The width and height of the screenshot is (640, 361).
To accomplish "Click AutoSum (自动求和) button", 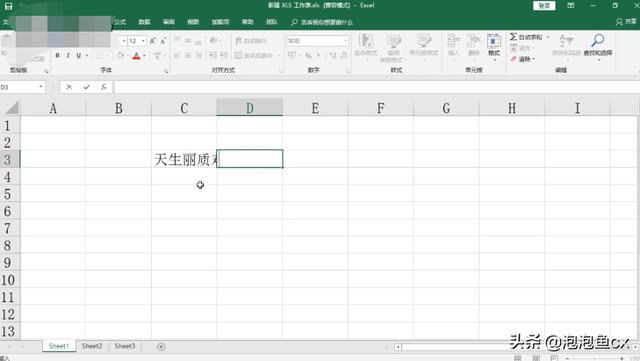I will click(526, 37).
